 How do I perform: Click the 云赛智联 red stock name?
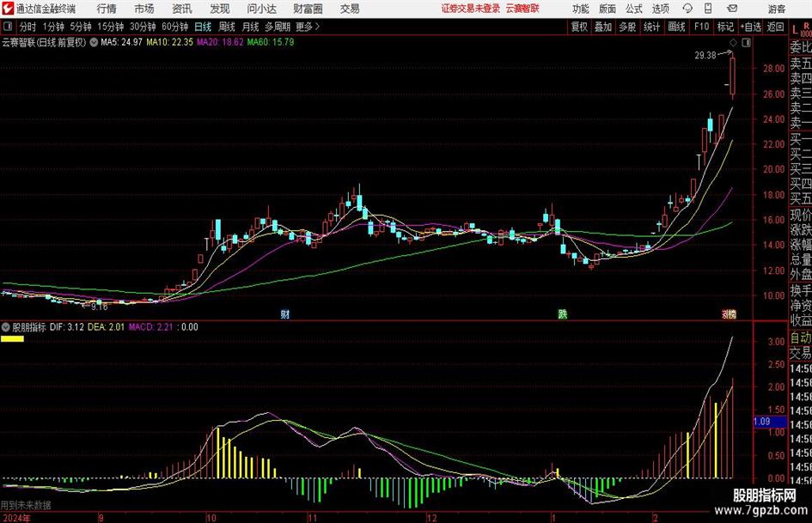click(x=522, y=9)
